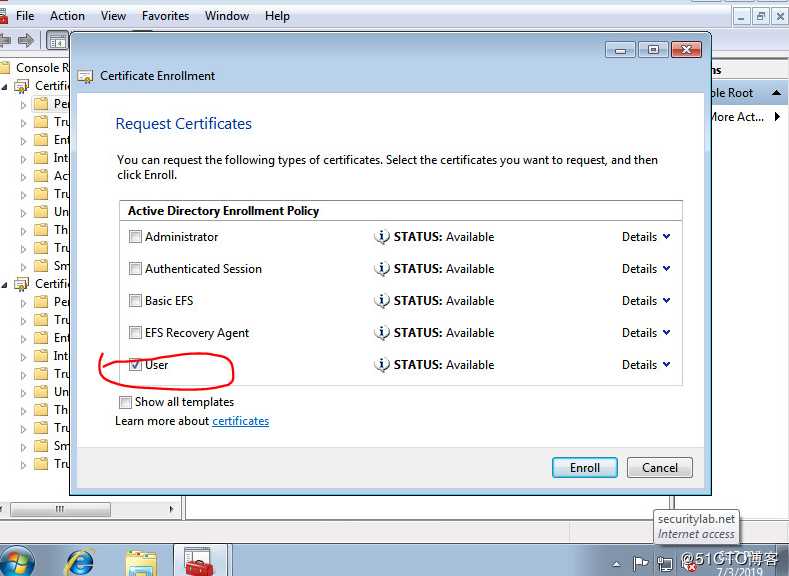Select the Console Root tree label
Screen dimensions: 789x576
42,68
